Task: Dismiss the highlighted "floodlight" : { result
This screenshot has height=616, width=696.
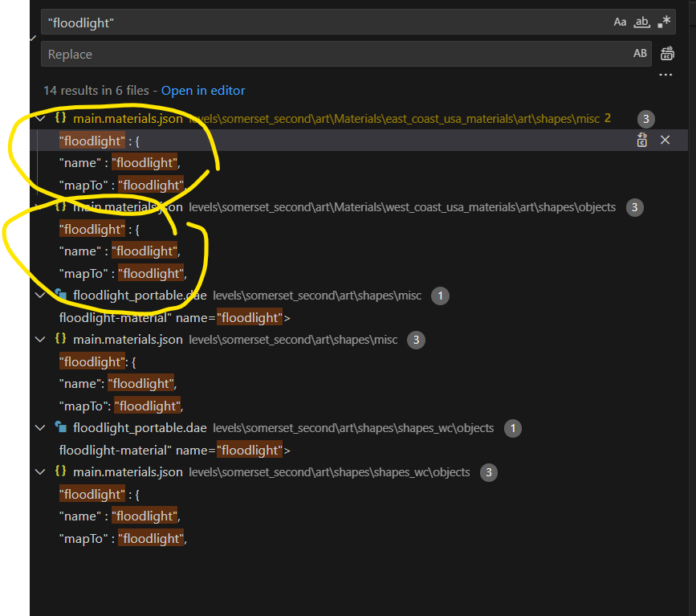Action: [665, 141]
